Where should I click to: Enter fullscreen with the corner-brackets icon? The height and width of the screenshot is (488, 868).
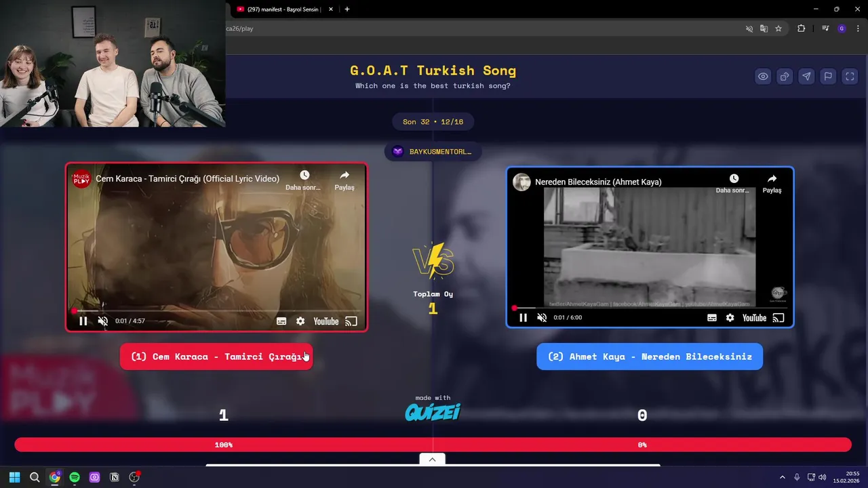[x=850, y=77]
